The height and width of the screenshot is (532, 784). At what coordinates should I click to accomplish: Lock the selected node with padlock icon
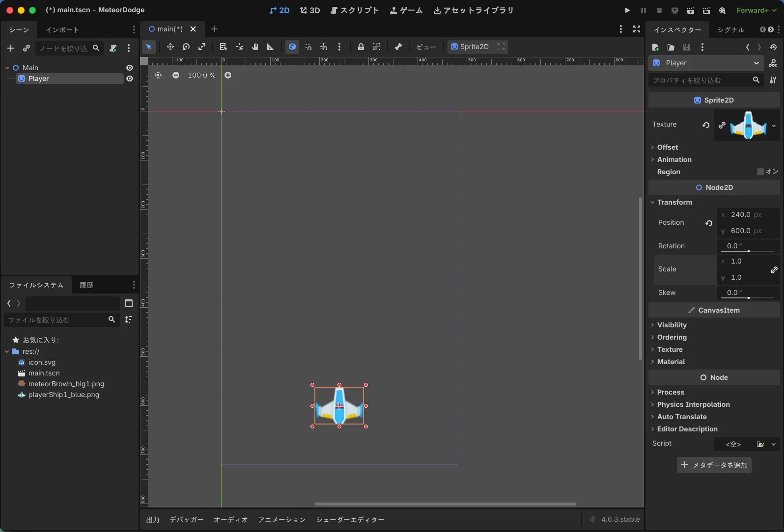tap(361, 47)
